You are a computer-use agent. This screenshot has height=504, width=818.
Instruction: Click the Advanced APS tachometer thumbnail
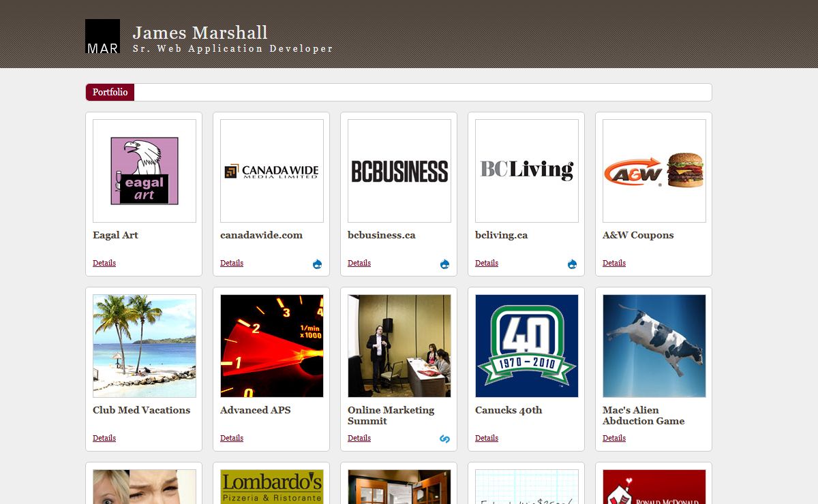272,346
